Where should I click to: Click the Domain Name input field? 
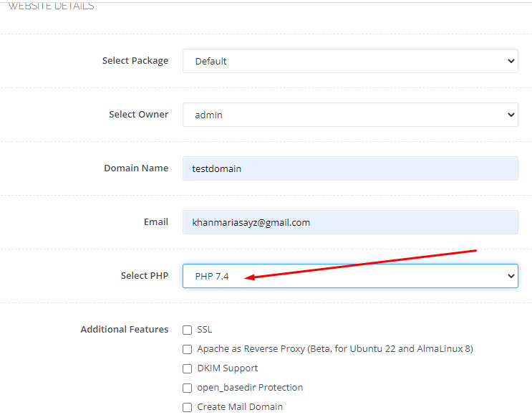(350, 168)
